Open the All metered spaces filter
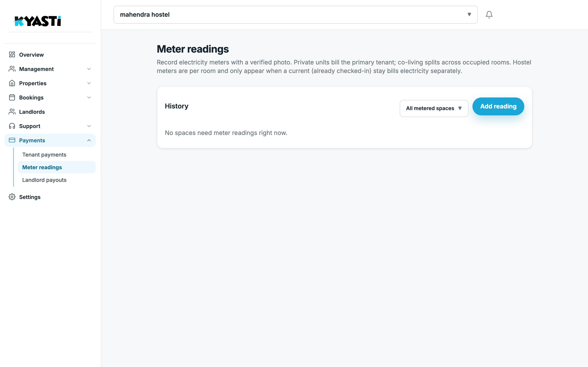 coord(434,108)
